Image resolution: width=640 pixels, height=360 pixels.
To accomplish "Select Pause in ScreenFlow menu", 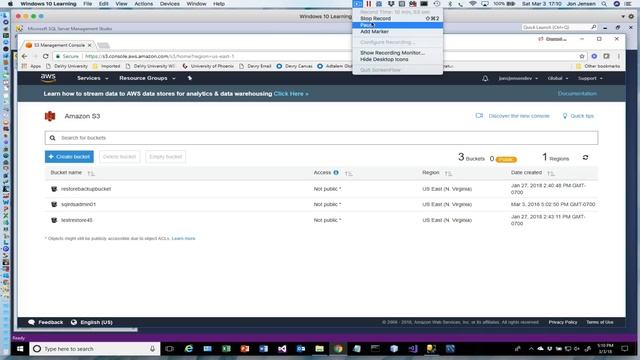I will tap(398, 25).
